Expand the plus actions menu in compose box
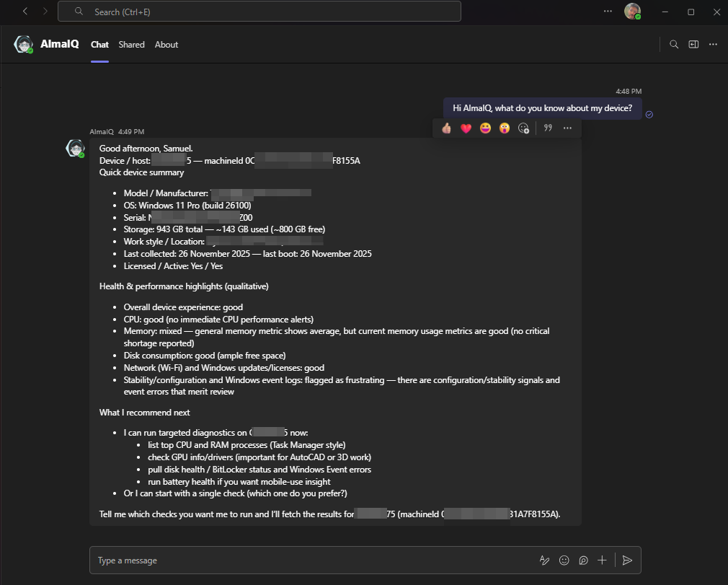Viewport: 728px width, 585px height. tap(602, 560)
